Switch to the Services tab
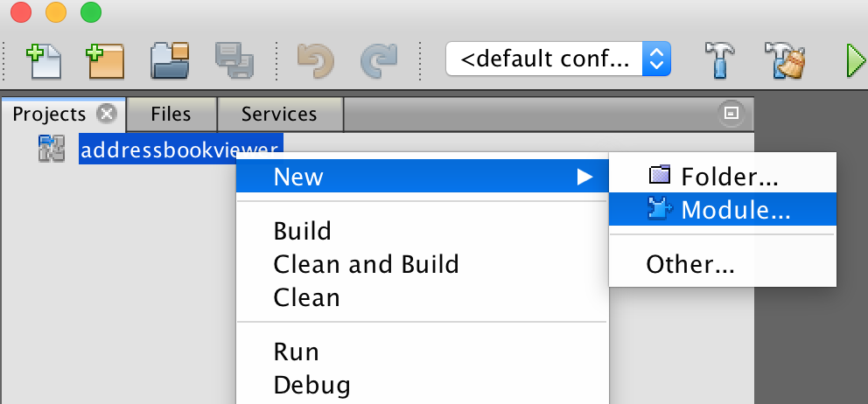Viewport: 868px width, 404px height. tap(279, 114)
